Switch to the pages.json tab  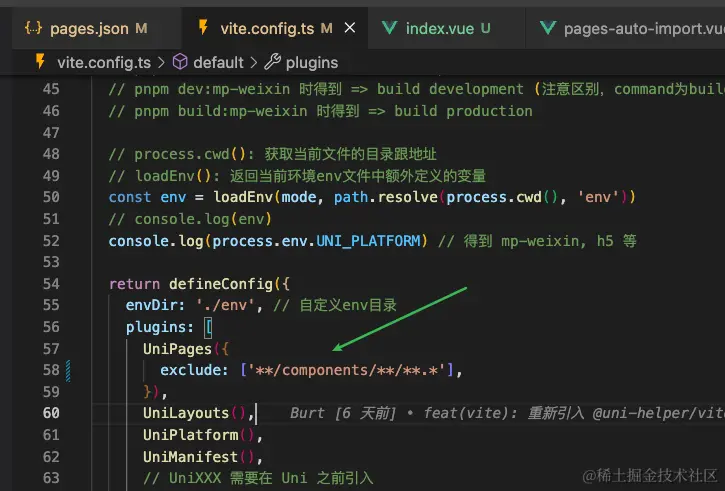tap(96, 29)
